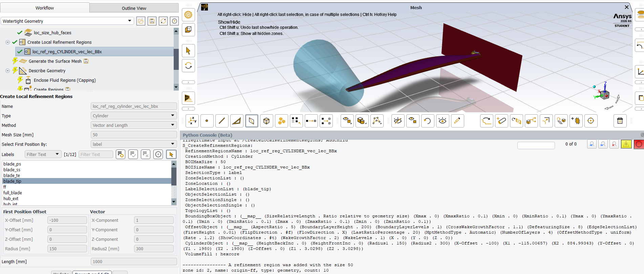Switch to the Workflow tab
644x274 pixels.
45,8
